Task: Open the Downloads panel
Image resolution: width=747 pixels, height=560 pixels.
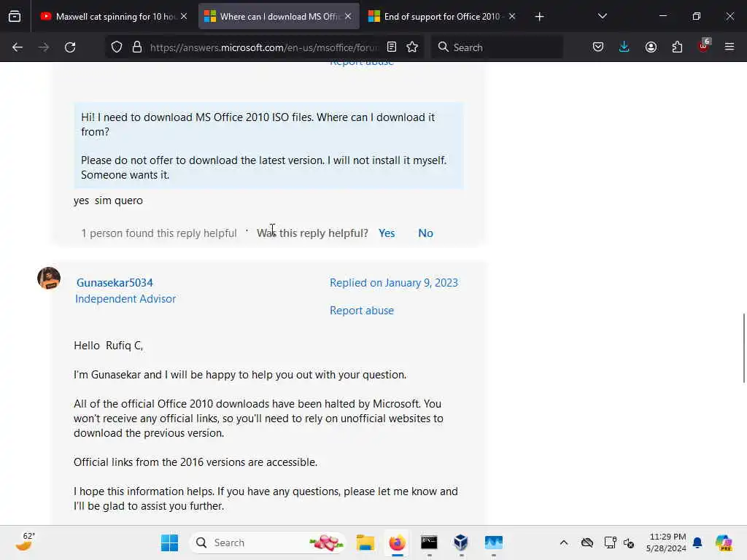Action: click(x=624, y=47)
